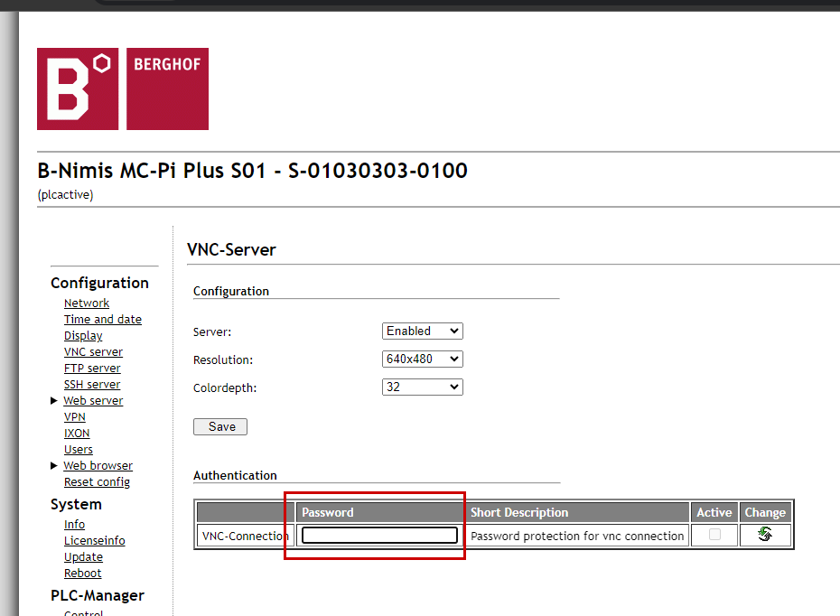Click the Active column header

click(714, 513)
